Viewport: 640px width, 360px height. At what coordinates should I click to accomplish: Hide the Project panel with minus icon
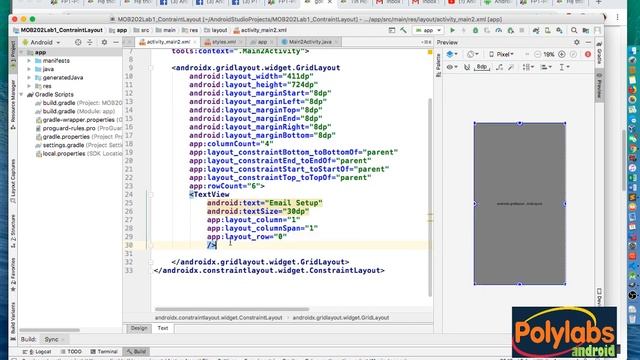click(x=116, y=42)
